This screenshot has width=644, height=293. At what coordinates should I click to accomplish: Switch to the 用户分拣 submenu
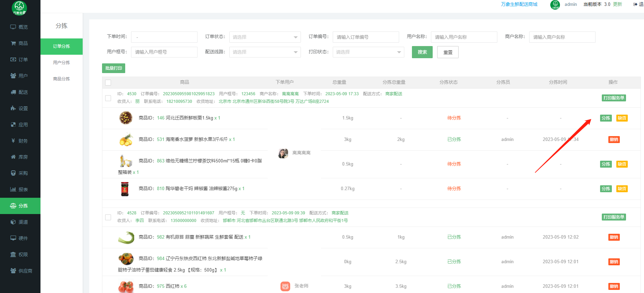[62, 63]
